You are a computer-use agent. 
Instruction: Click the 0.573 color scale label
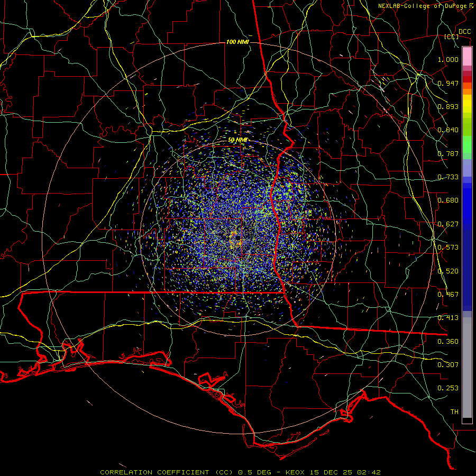pyautogui.click(x=448, y=248)
